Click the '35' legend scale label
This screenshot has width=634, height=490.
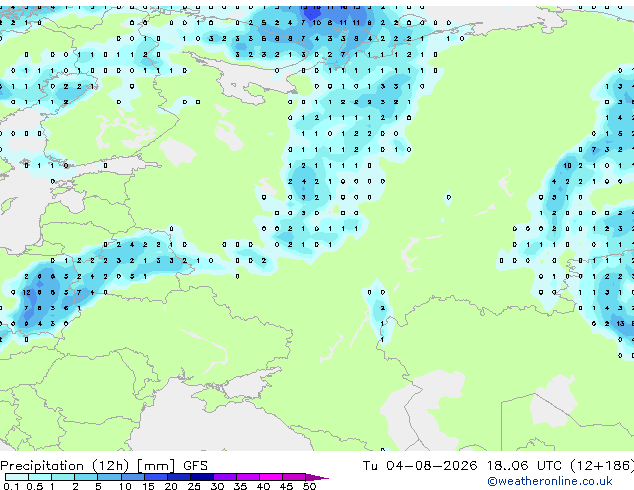coord(240,486)
